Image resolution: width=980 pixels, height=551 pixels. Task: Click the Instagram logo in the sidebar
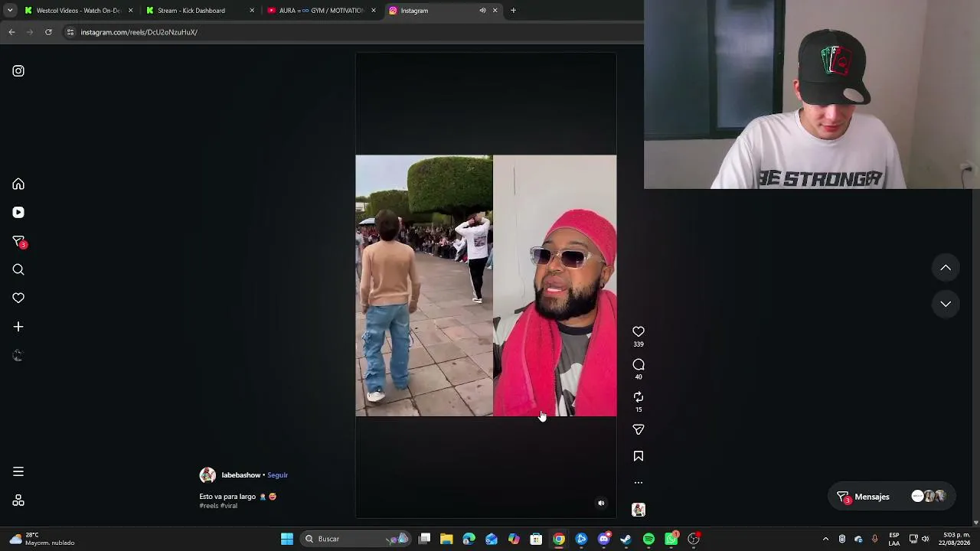tap(18, 71)
